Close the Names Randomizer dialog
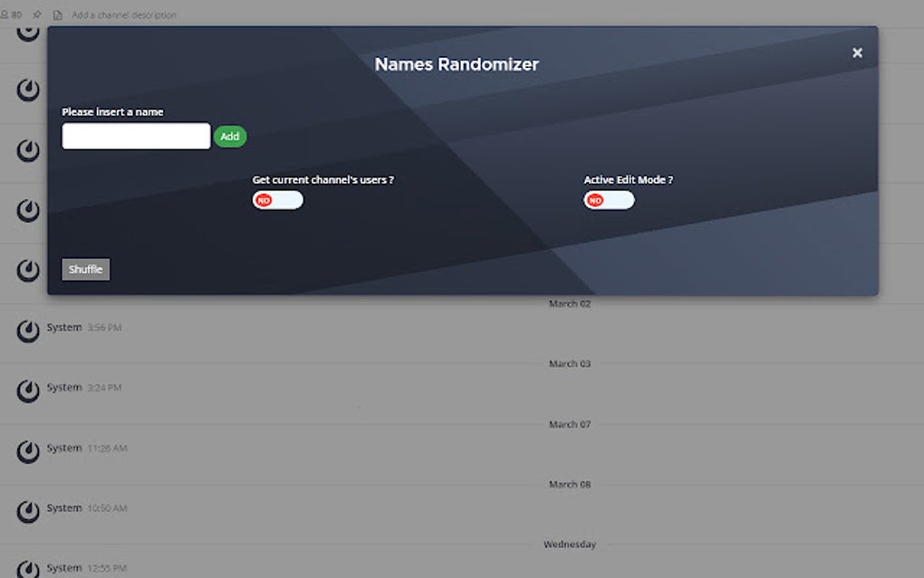 coord(857,52)
